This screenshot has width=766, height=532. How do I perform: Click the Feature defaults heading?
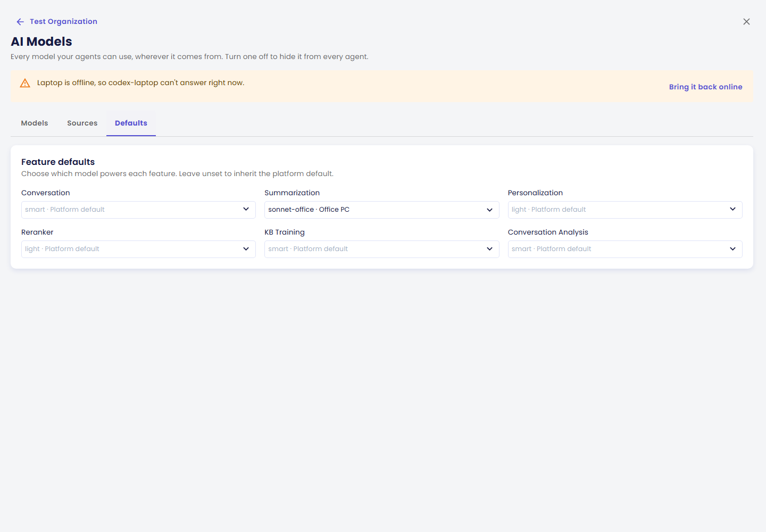[58, 162]
